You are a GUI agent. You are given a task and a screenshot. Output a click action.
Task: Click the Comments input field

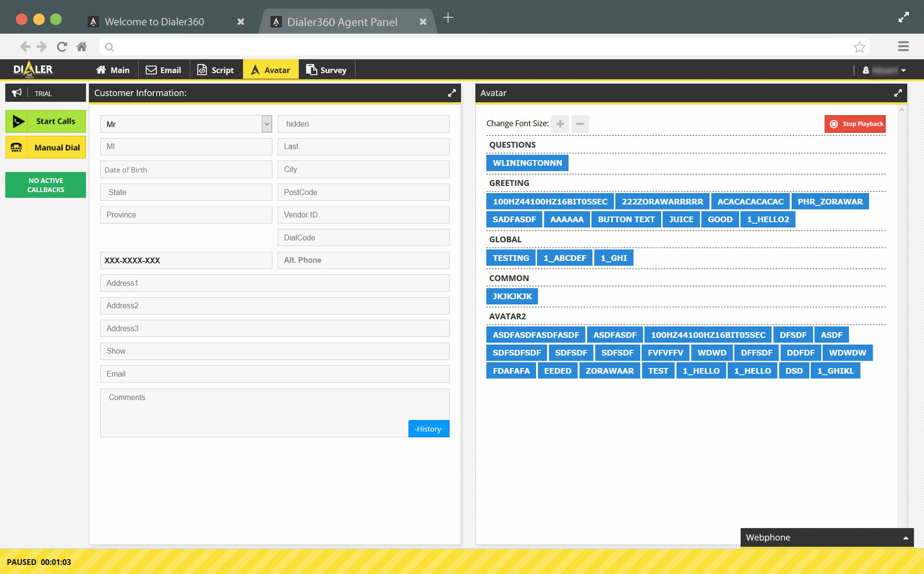pos(274,410)
